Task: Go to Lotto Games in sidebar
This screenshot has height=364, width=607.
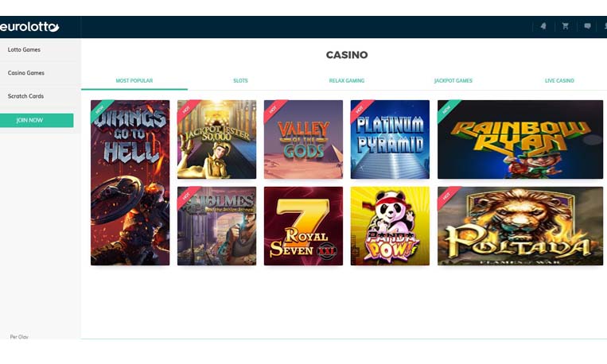Action: pyautogui.click(x=24, y=49)
